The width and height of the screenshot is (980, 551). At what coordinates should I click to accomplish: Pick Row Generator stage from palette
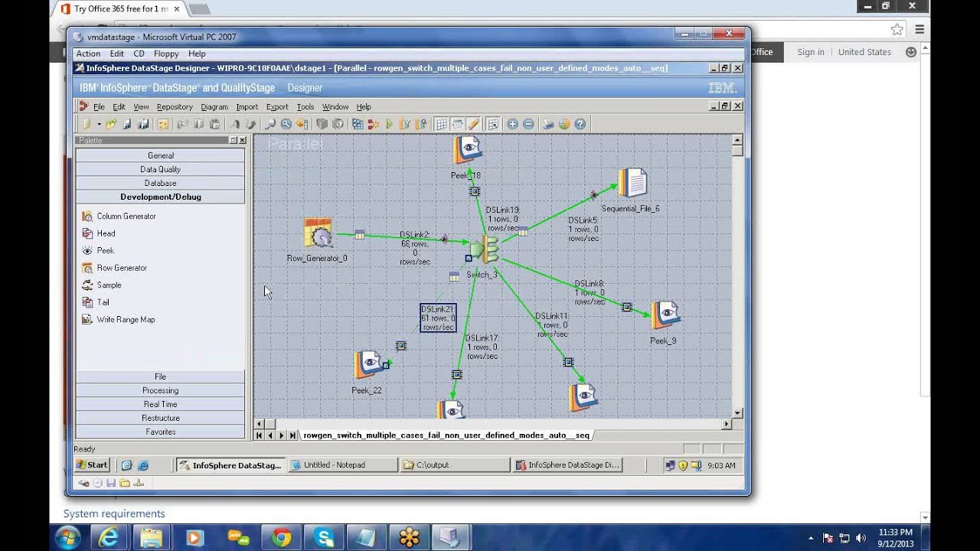coord(122,268)
